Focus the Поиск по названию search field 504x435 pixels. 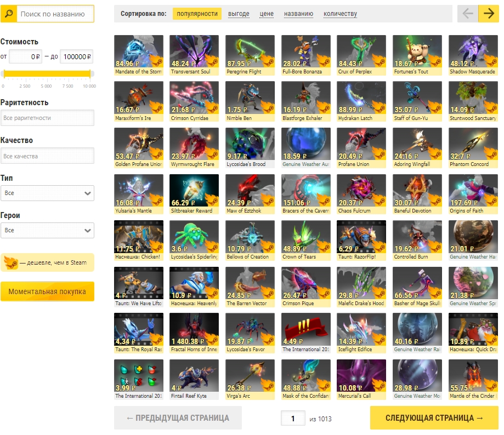[55, 14]
